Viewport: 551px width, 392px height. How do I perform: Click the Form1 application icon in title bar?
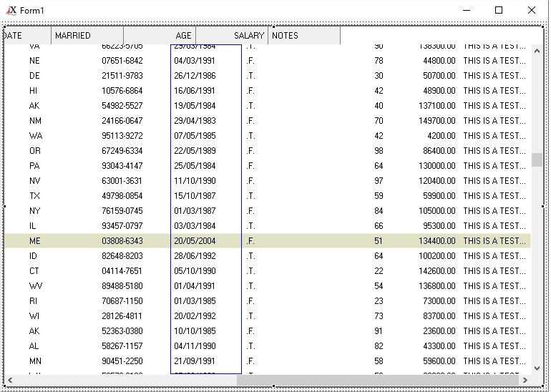click(x=11, y=11)
